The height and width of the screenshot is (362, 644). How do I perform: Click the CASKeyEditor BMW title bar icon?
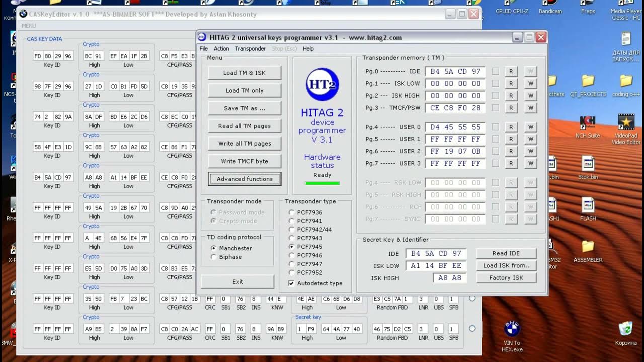point(23,14)
